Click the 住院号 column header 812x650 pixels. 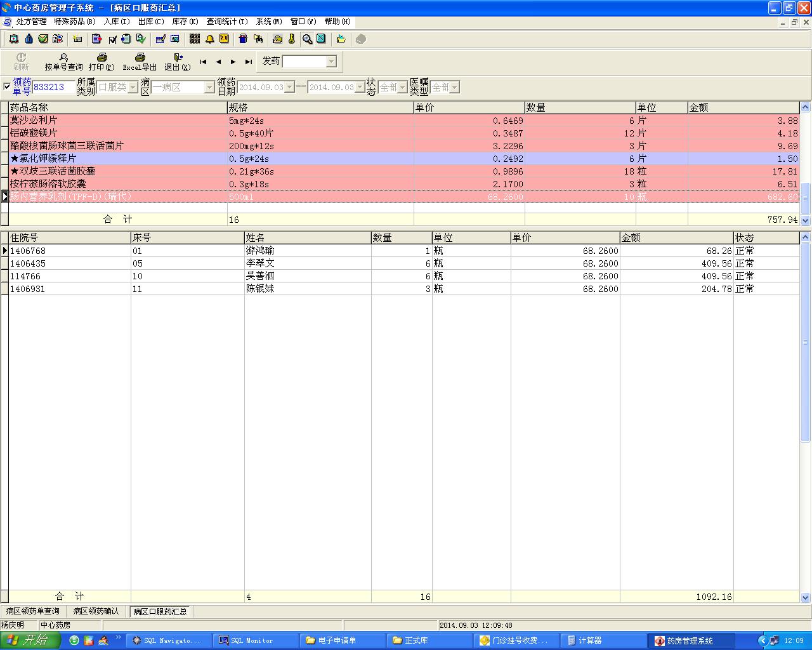(x=70, y=237)
